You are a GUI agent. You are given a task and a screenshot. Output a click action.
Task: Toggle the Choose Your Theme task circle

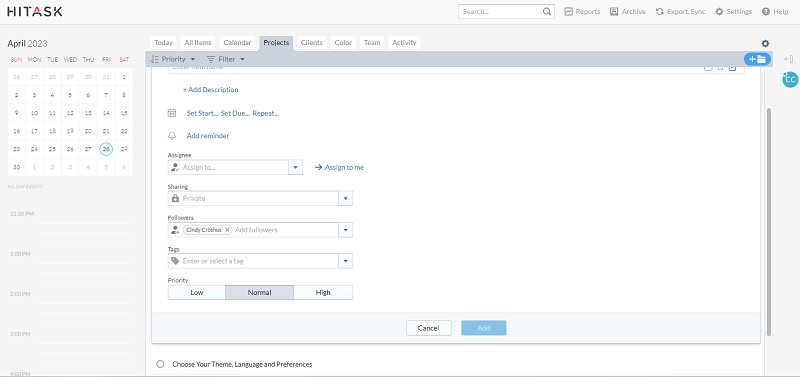point(160,364)
